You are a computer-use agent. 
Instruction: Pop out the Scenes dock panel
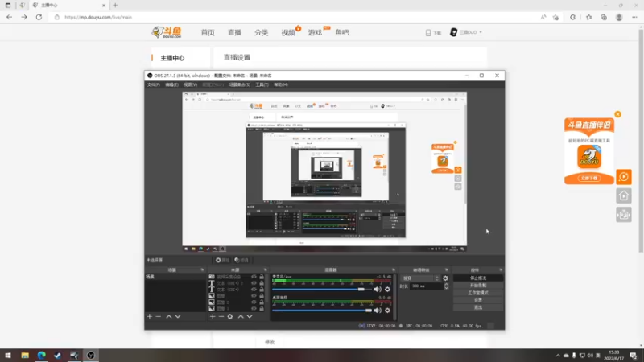(202, 270)
